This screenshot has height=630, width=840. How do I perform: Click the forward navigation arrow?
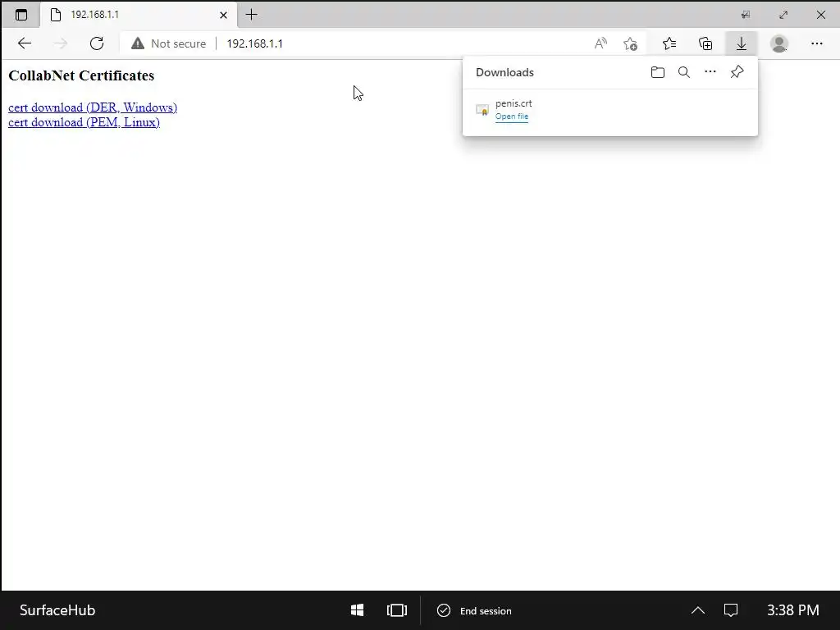pyautogui.click(x=61, y=43)
